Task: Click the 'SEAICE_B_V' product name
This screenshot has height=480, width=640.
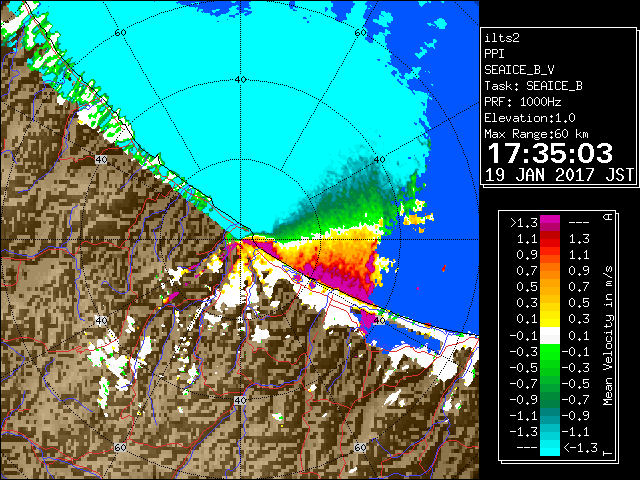Action: 519,70
